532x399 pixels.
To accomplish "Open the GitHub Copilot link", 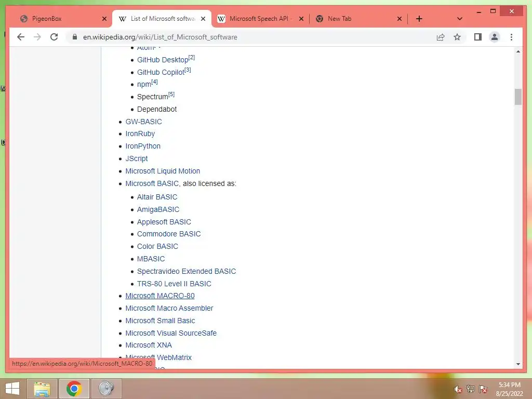I will pos(161,72).
